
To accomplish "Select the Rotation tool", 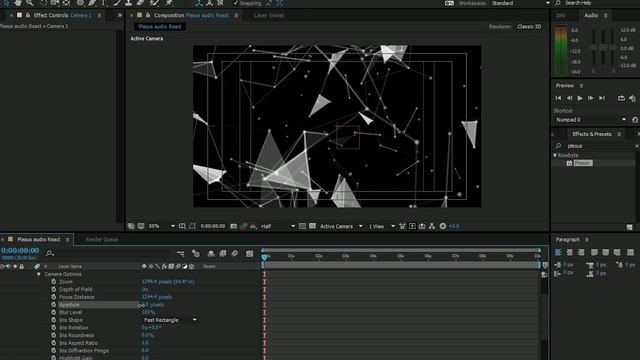I will [42, 3].
